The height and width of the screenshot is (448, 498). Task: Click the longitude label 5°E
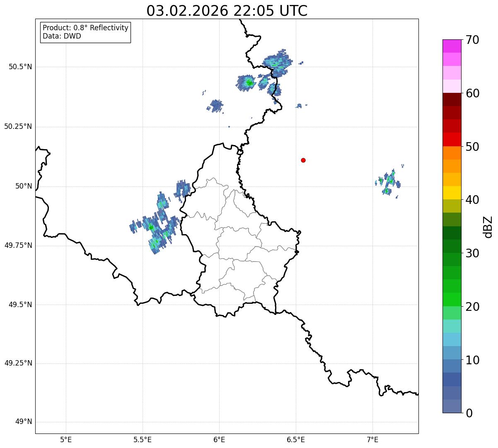(x=66, y=440)
